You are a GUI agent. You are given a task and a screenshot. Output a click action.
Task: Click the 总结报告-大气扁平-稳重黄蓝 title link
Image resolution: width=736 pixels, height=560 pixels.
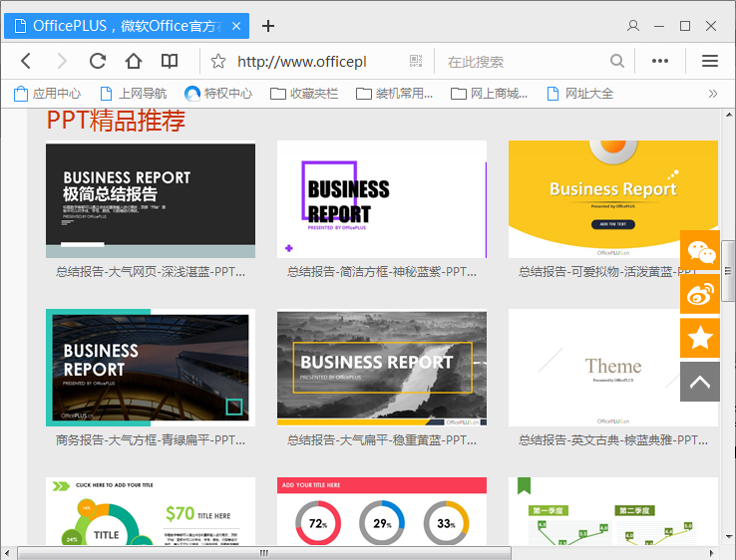click(382, 440)
